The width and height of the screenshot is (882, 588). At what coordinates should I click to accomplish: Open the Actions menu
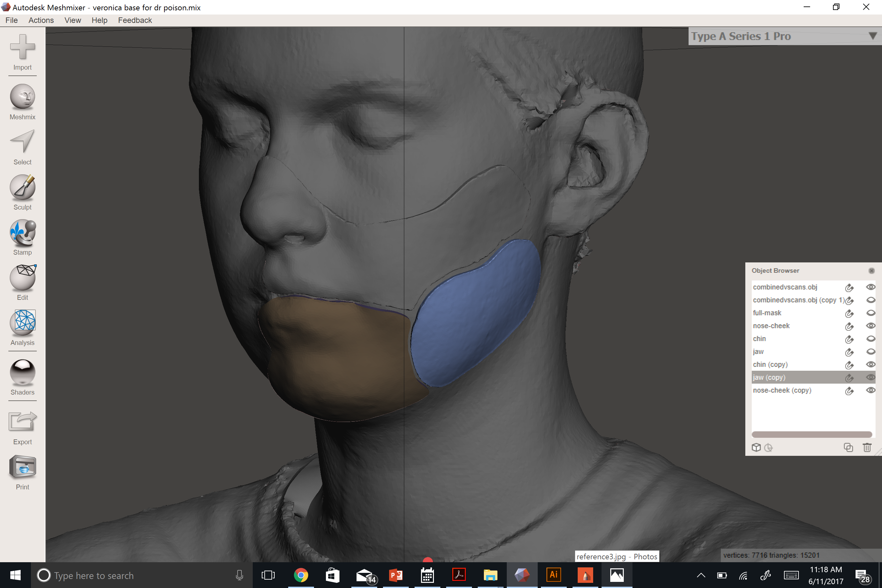click(41, 20)
